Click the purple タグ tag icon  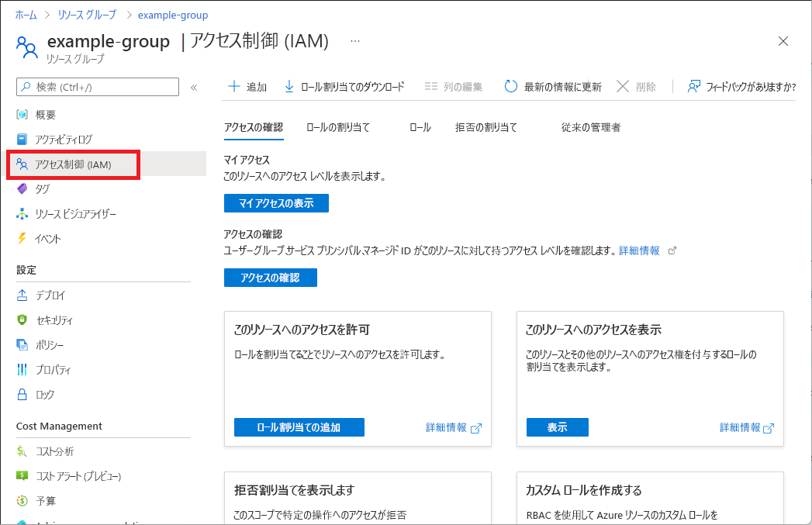tap(22, 188)
